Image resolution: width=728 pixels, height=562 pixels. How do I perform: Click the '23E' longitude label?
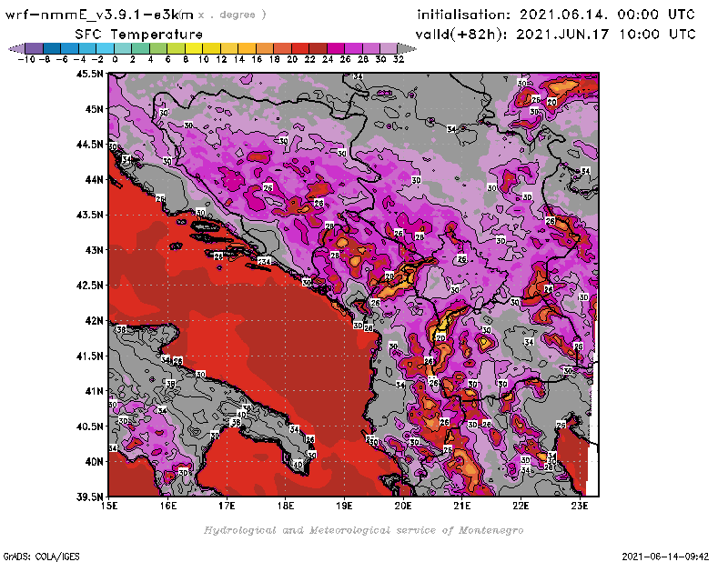tap(580, 506)
